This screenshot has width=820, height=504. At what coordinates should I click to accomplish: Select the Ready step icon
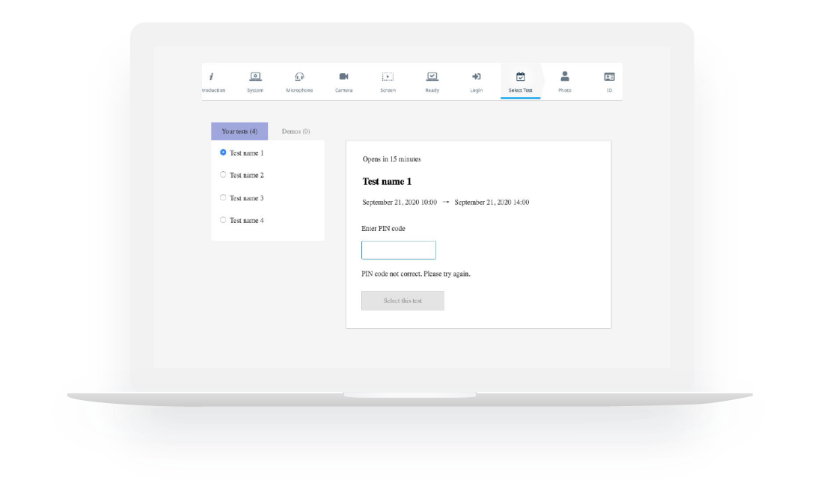coord(432,76)
